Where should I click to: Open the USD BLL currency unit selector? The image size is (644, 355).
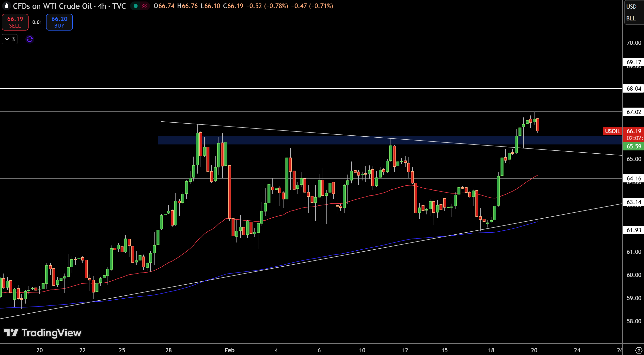[634, 12]
